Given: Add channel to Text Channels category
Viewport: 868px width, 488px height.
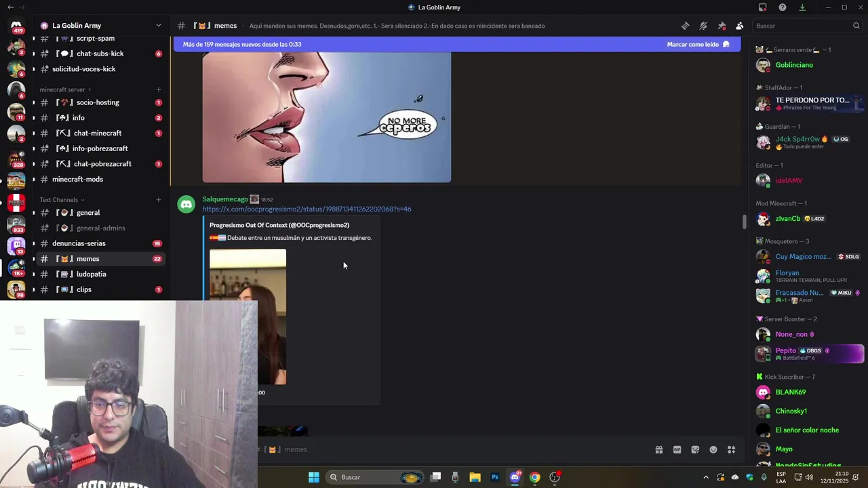Looking at the screenshot, I should 159,200.
